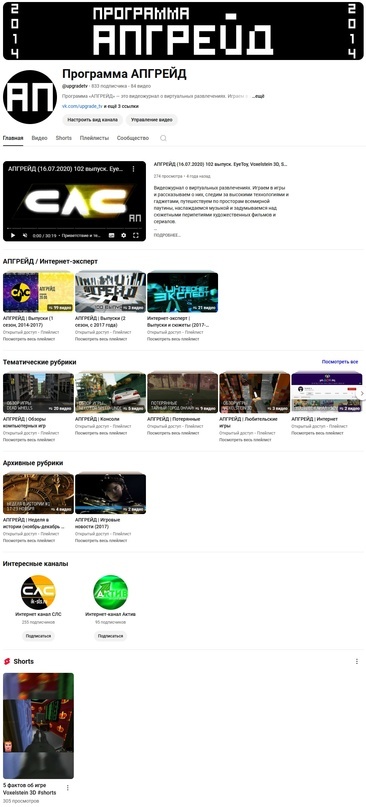Click the Тематические рубрики heading
Viewport: 366px width, 807px height.
pyautogui.click(x=39, y=362)
